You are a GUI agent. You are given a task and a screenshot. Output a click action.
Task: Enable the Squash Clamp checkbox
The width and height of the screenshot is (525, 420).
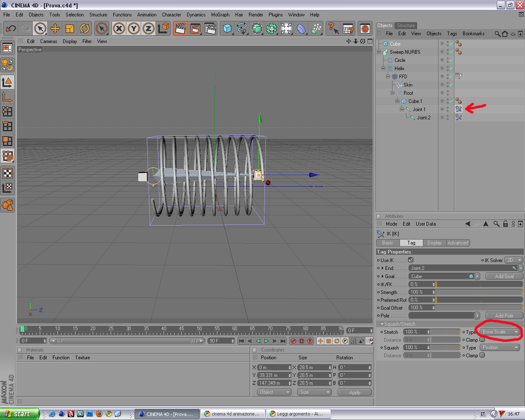pos(482,355)
